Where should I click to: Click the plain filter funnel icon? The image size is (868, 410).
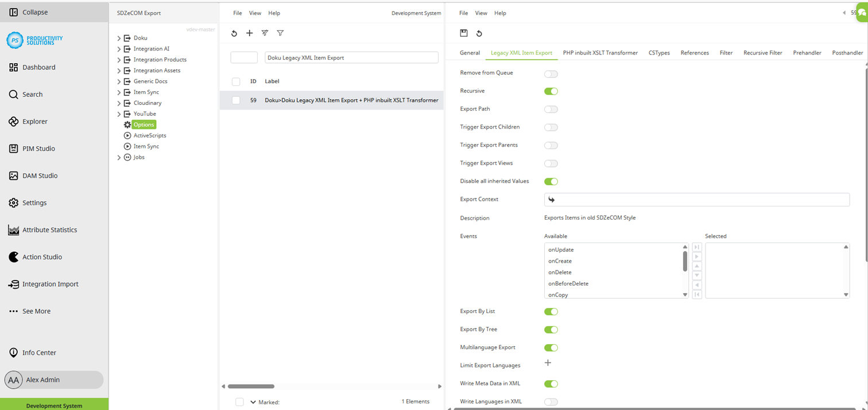280,33
